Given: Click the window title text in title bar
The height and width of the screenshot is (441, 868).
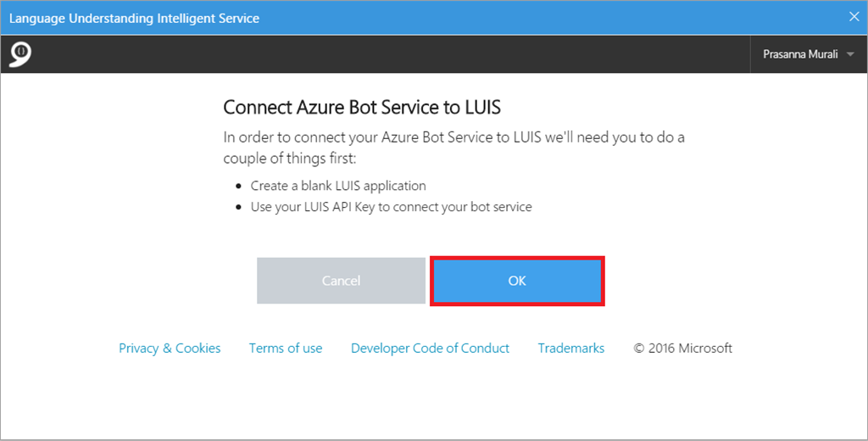Looking at the screenshot, I should coord(134,18).
